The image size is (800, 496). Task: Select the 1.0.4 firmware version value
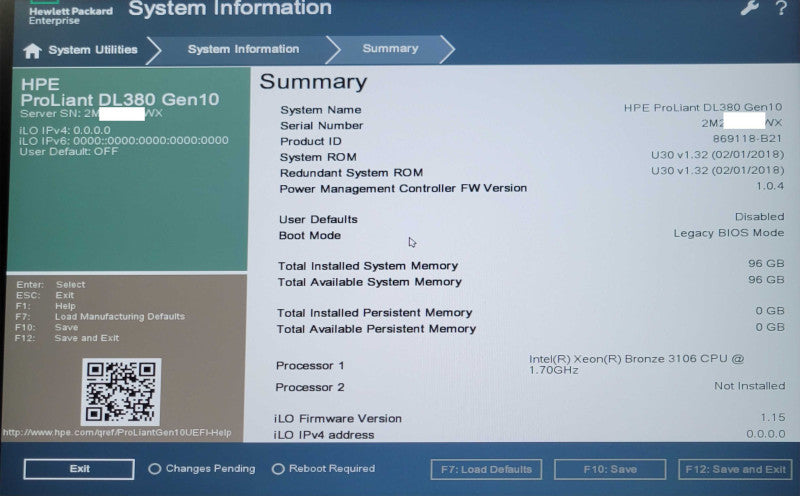coord(769,186)
